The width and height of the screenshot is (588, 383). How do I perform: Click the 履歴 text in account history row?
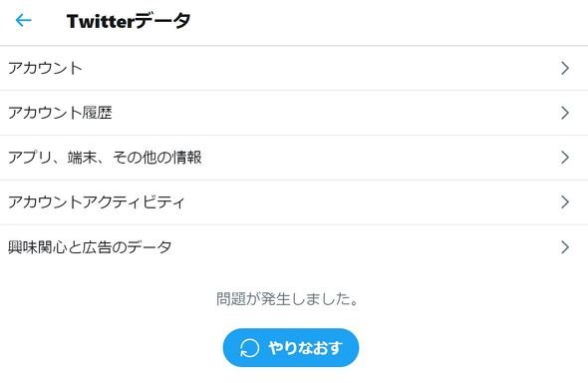[98, 113]
